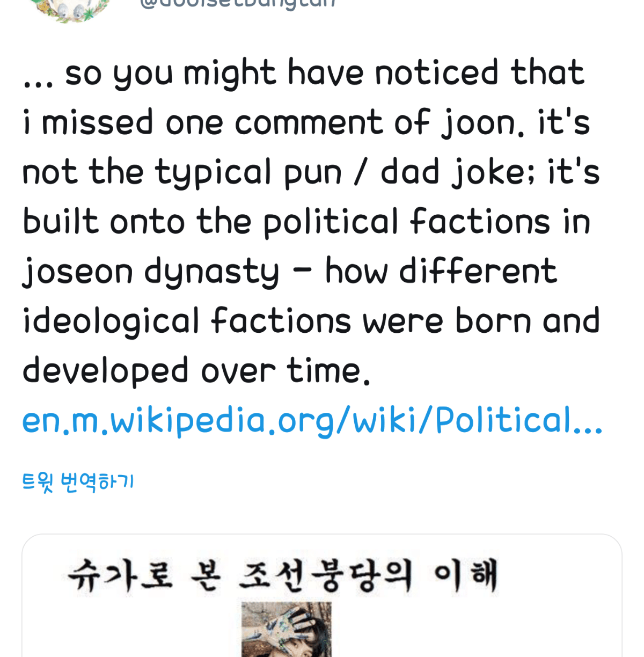Click the word "political" in tweet body
Viewport: 644px width, 657px height.
pos(330,222)
